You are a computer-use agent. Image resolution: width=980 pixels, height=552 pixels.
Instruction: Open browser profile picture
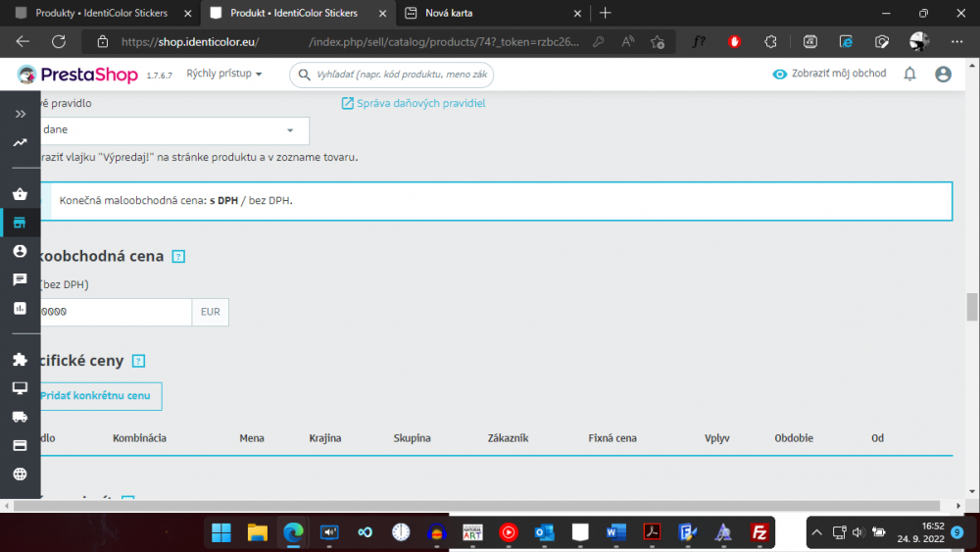tap(919, 42)
